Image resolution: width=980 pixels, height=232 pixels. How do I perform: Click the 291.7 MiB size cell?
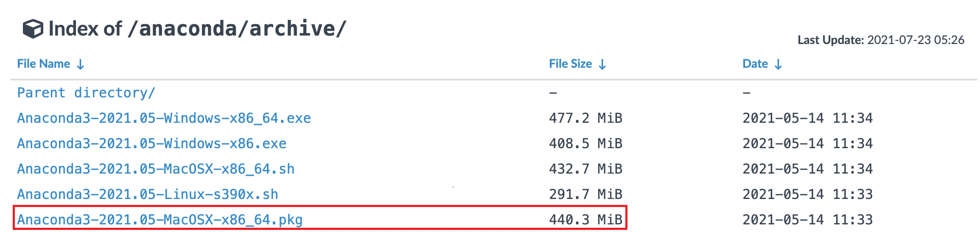(x=585, y=194)
